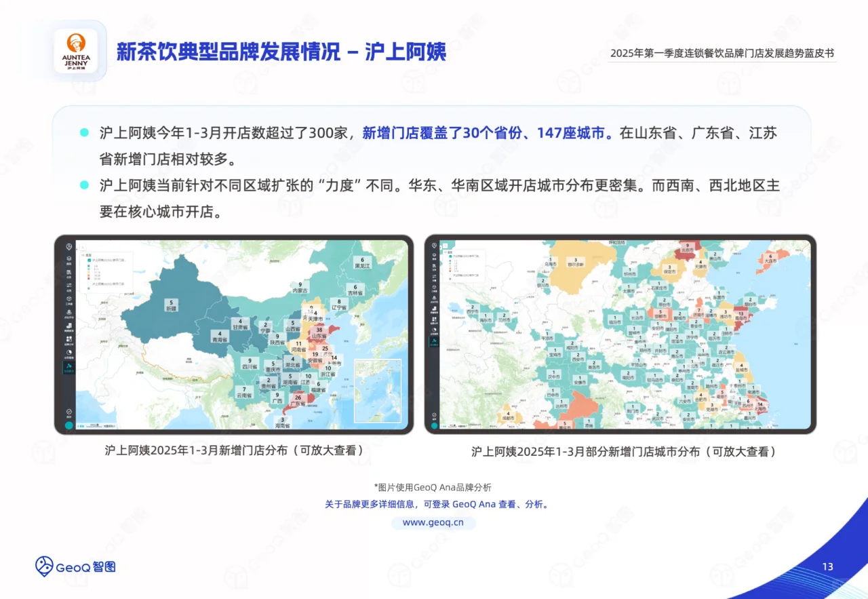Click the 吉林省 label on the map
Viewport: 868px width, 599px height.
[x=355, y=290]
